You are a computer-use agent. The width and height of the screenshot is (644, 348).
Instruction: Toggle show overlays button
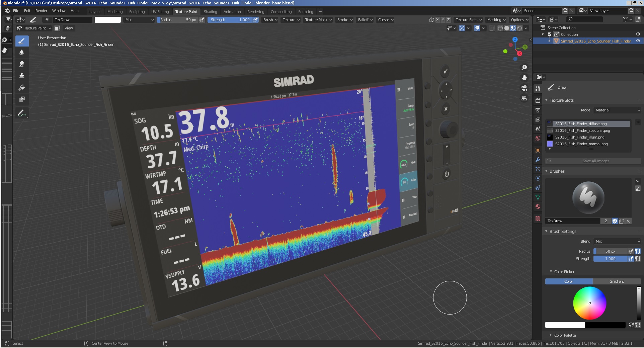(x=477, y=28)
